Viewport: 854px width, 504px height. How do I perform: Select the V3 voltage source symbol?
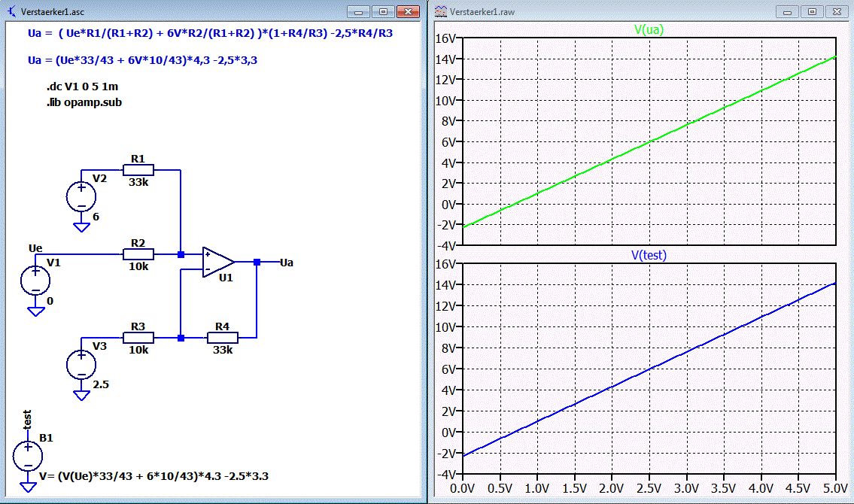81,364
